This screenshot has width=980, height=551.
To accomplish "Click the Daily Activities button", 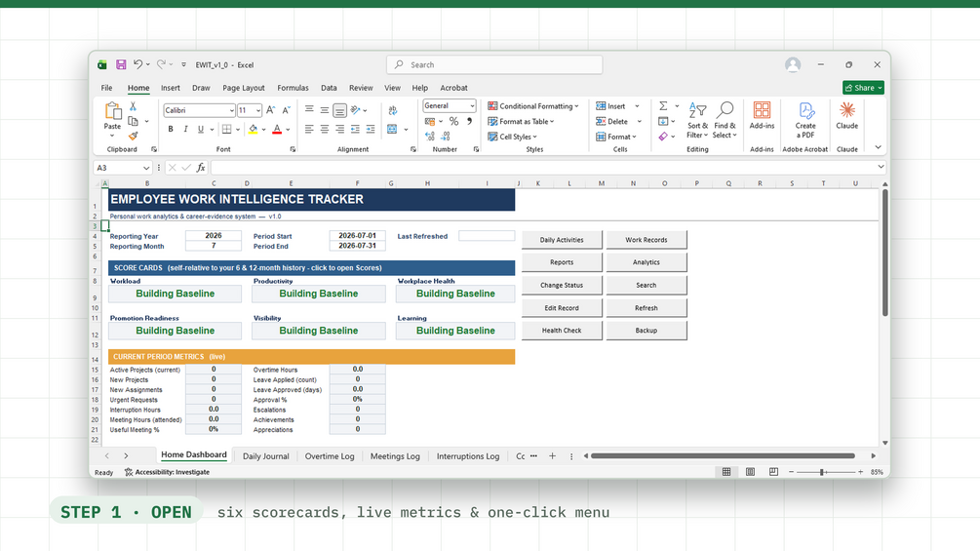I will point(562,240).
